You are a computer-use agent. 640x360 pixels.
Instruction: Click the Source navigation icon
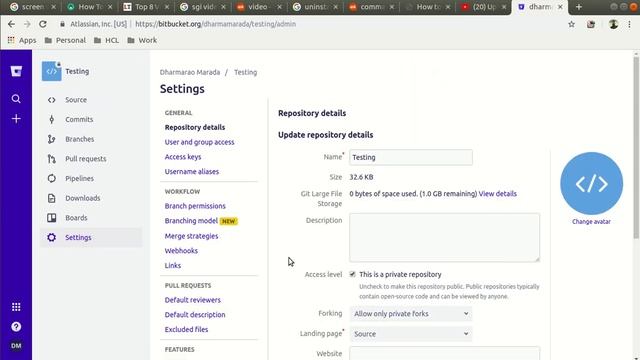tap(51, 100)
